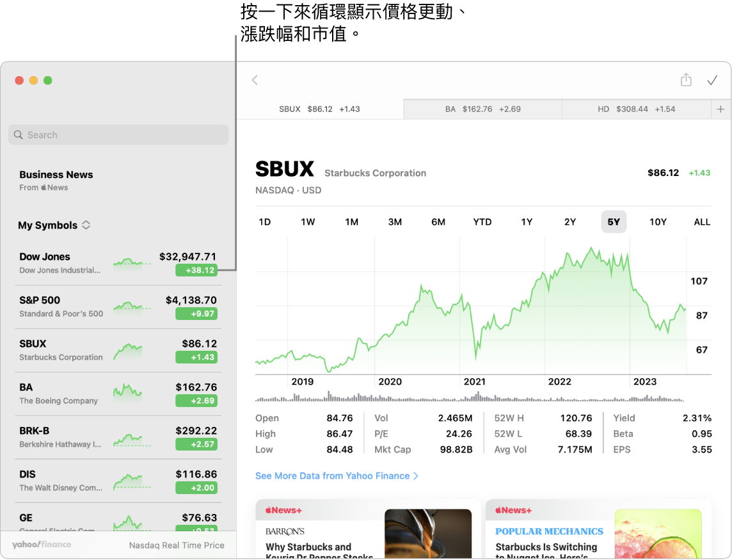Toggle the BA +2.69 change badge
The height and width of the screenshot is (560, 732).
coord(196,401)
